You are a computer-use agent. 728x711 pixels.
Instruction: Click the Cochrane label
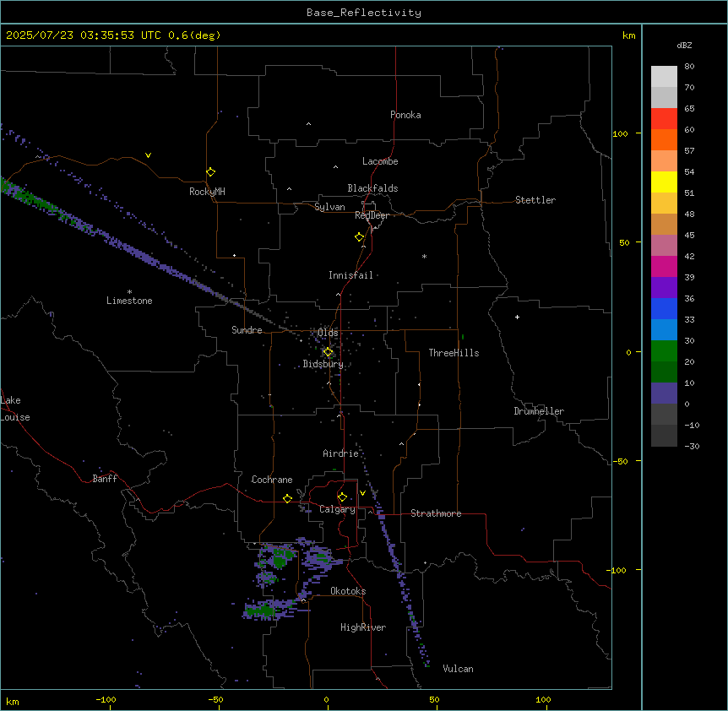(x=272, y=480)
